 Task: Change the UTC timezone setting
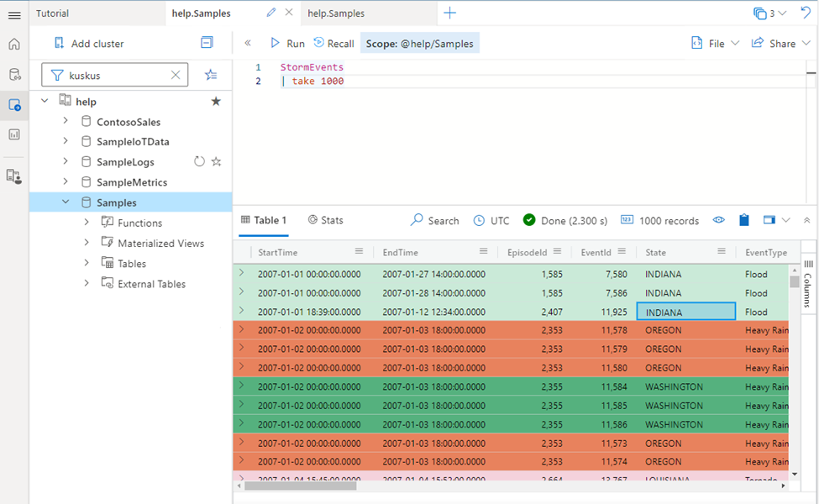coord(491,220)
